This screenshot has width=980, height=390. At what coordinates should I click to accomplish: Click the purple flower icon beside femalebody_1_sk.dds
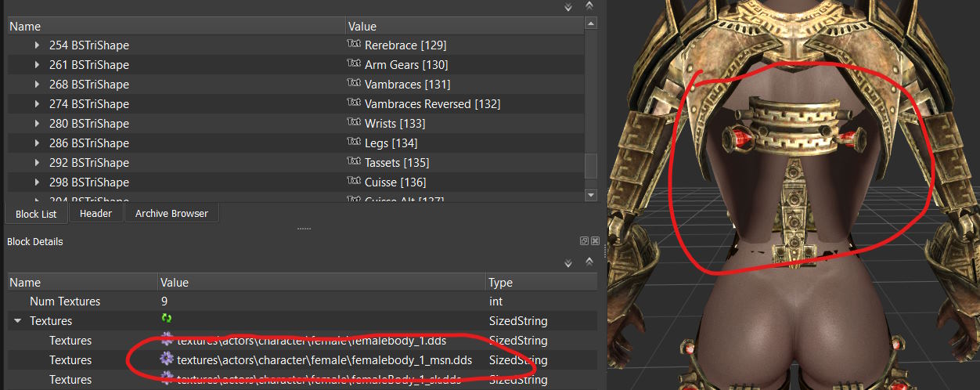point(167,378)
